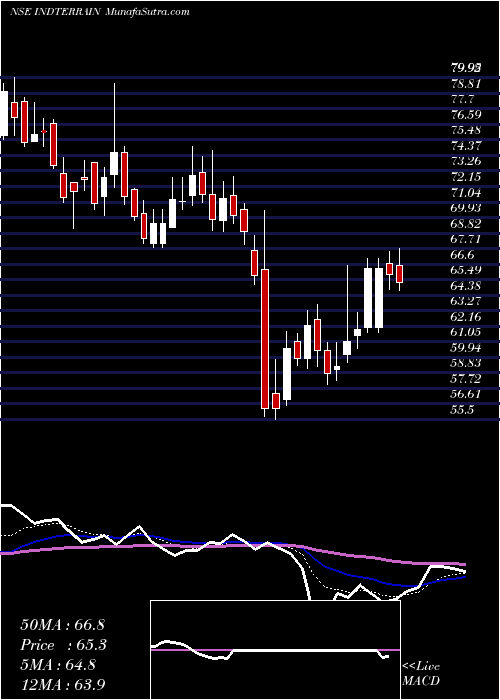Click the 73.26 price axis label
Image resolution: width=500 pixels, height=700 pixels.
point(464,162)
